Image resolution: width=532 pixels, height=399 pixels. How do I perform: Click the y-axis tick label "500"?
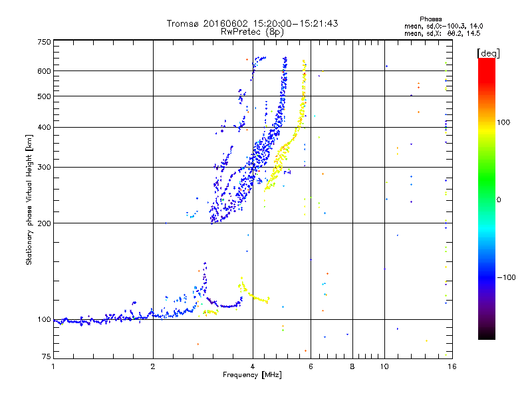click(44, 96)
